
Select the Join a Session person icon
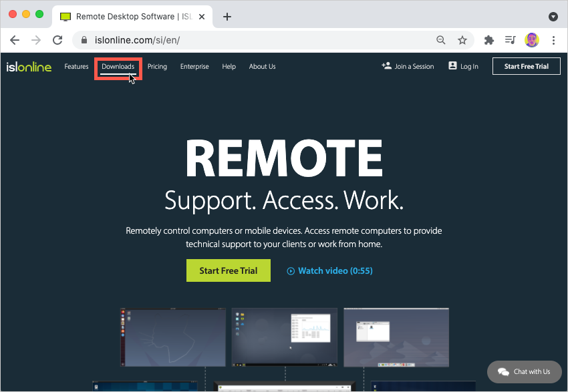(x=386, y=65)
